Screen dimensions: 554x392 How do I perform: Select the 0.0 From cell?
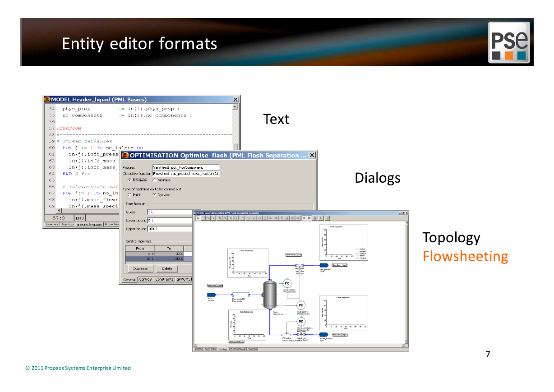(140, 254)
